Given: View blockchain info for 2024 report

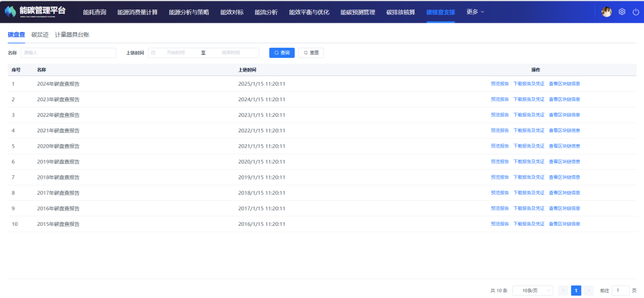Looking at the screenshot, I should [x=565, y=83].
